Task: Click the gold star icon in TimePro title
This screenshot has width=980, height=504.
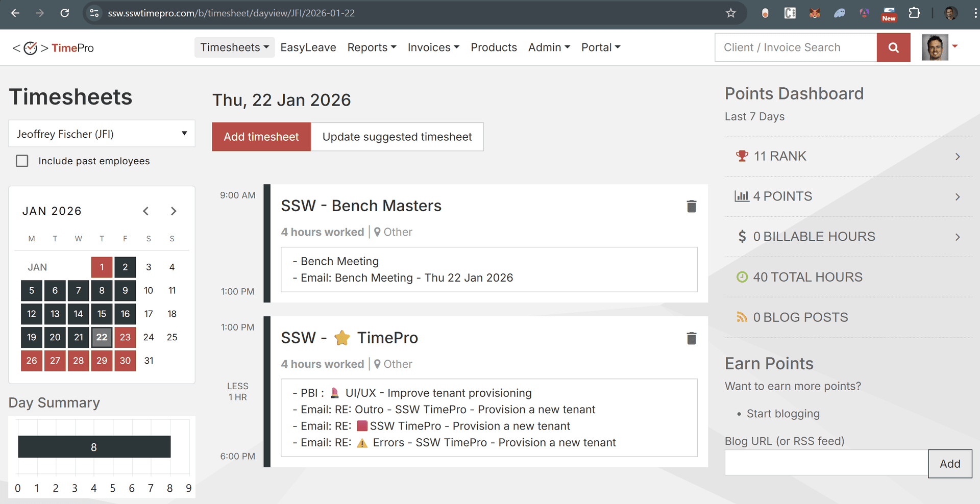Action: (x=342, y=338)
